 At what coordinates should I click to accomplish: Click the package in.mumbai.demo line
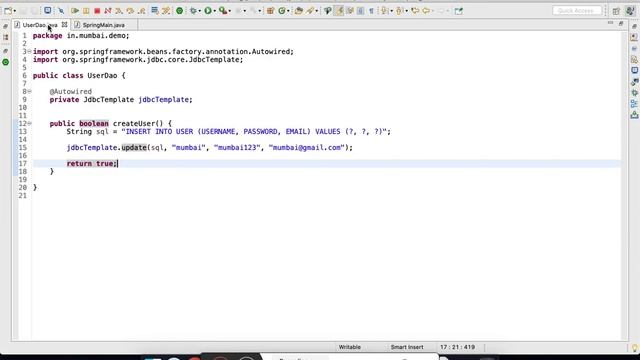pos(81,36)
